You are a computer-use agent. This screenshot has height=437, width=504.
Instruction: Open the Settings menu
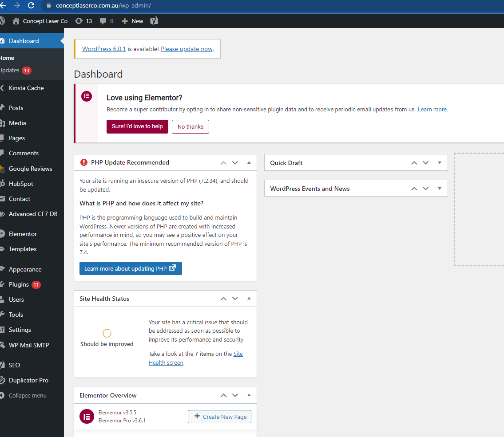(x=32, y=330)
